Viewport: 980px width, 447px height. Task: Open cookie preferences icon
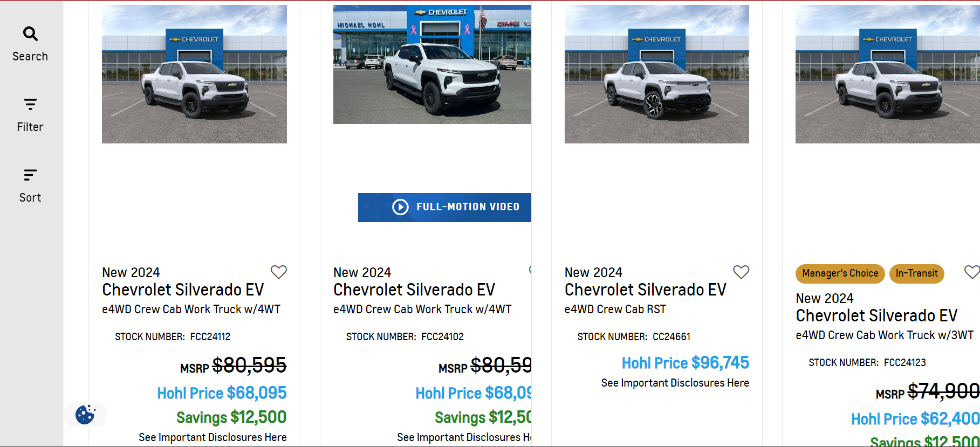coord(85,414)
